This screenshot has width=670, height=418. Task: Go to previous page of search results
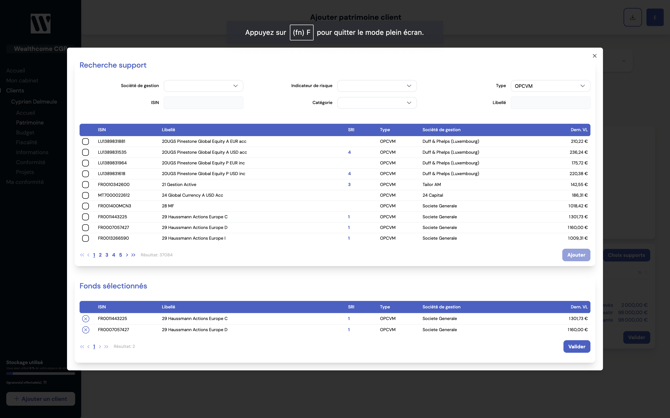tap(88, 255)
